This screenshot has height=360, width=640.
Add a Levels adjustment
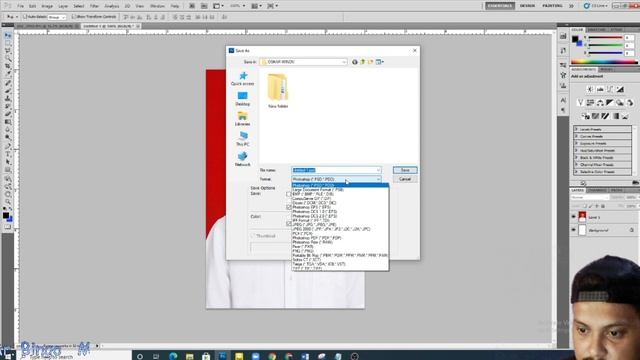[x=600, y=89]
